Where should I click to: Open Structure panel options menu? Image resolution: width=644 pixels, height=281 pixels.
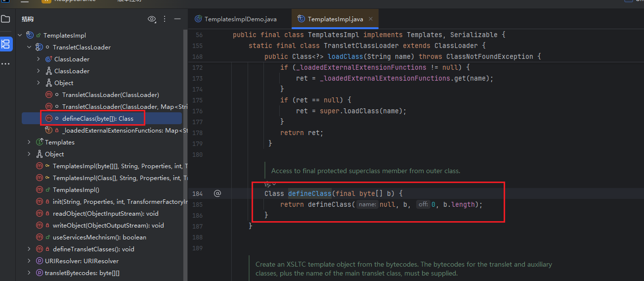click(x=165, y=19)
